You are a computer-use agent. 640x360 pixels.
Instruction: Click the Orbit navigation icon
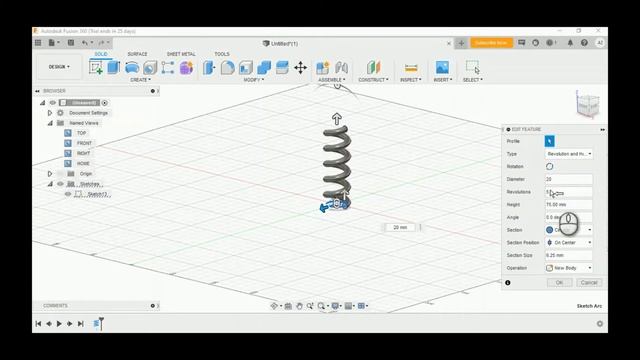pos(274,306)
